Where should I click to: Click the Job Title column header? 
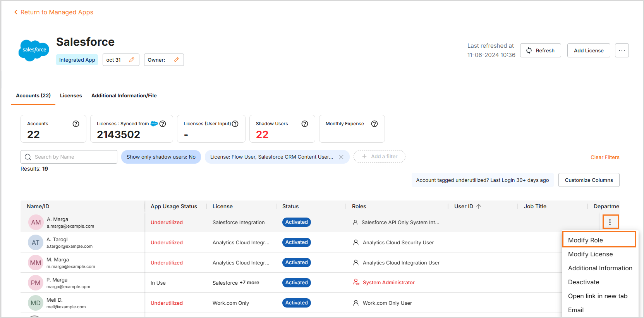tap(535, 206)
